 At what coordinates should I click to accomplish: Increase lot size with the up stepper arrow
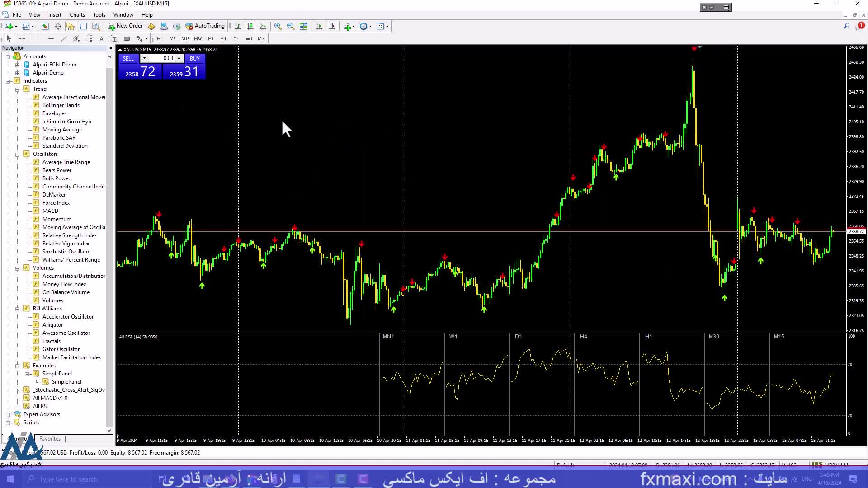[x=179, y=58]
